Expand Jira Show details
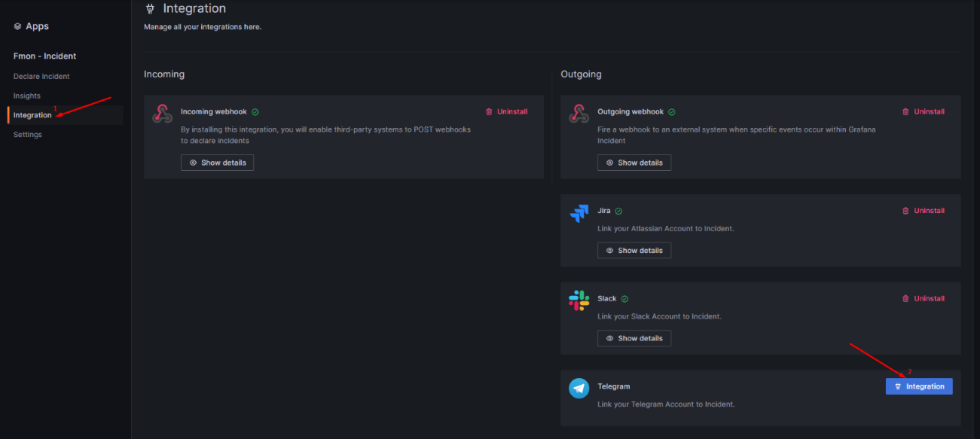Viewport: 980px width, 439px height. 633,250
